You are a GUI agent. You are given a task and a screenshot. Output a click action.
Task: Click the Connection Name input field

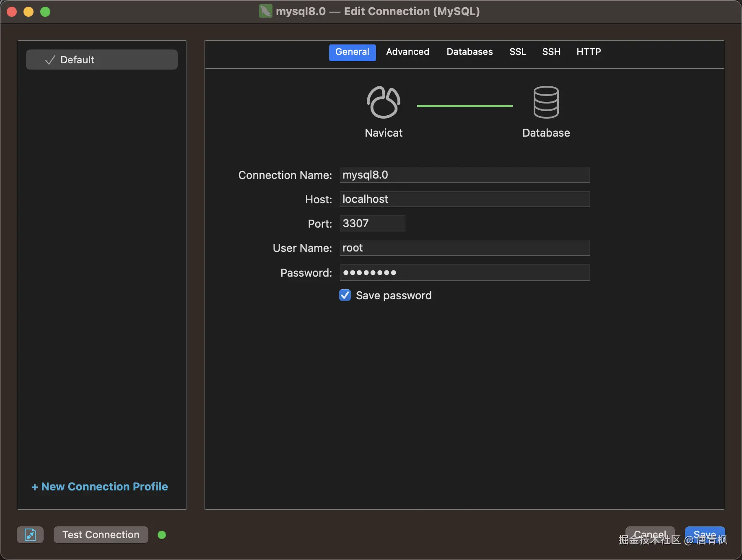point(464,175)
